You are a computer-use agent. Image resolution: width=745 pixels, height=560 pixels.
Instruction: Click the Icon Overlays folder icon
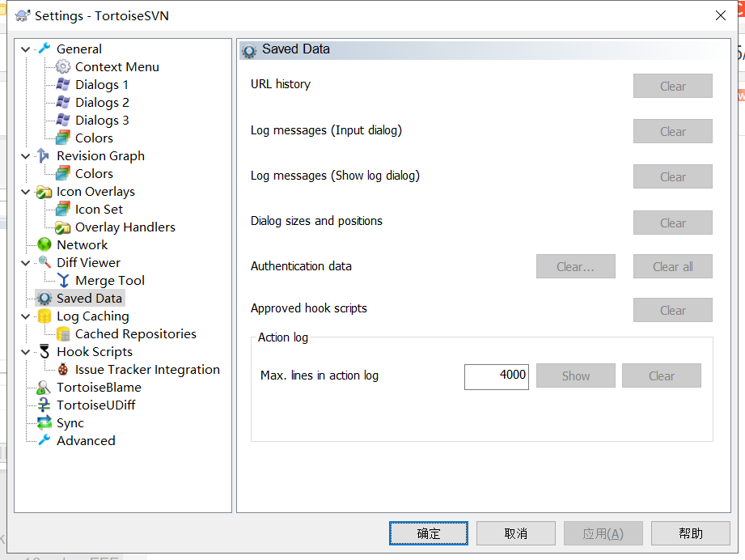click(44, 192)
